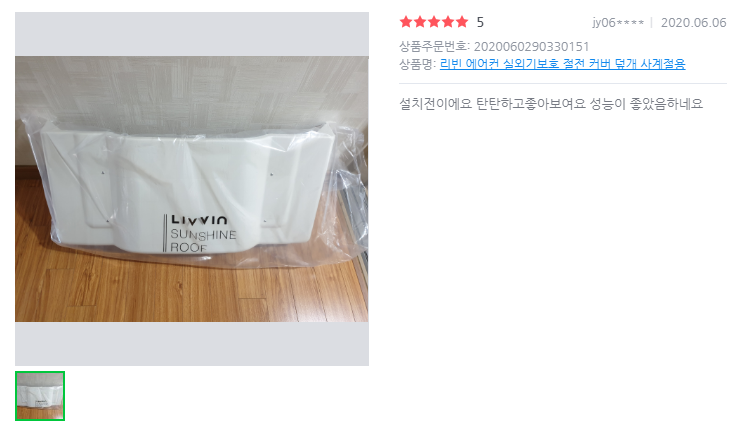
Task: Select the green-bordered photo thumbnail
Action: coord(40,396)
